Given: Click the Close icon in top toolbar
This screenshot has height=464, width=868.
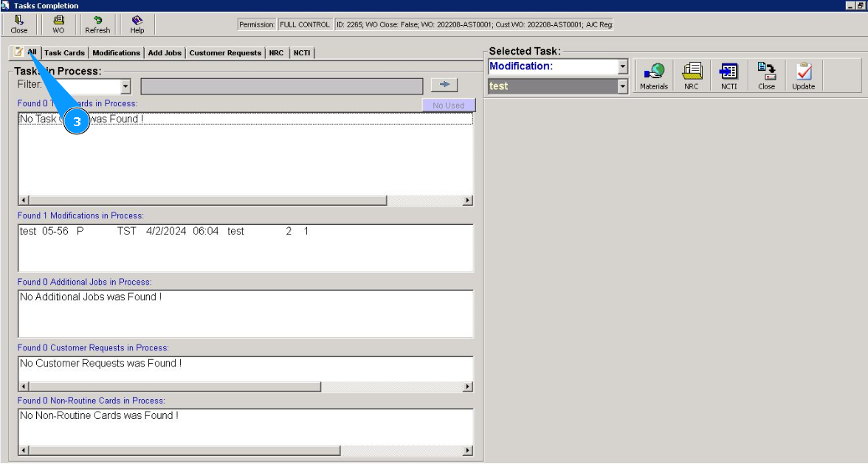Looking at the screenshot, I should click(19, 24).
